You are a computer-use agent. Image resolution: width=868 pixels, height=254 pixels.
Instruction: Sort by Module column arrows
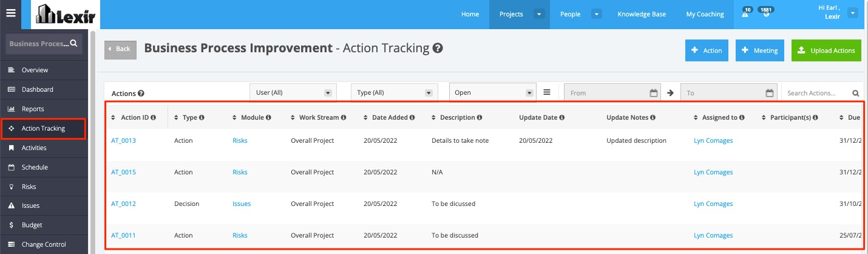pyautogui.click(x=235, y=117)
